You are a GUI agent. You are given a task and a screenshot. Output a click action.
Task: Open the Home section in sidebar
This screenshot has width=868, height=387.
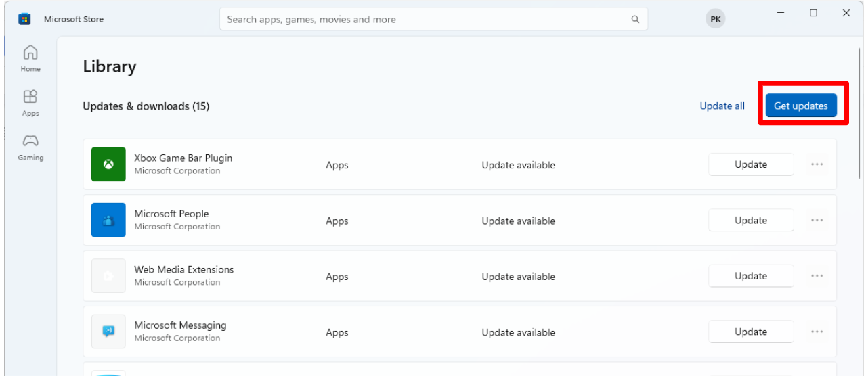tap(30, 58)
